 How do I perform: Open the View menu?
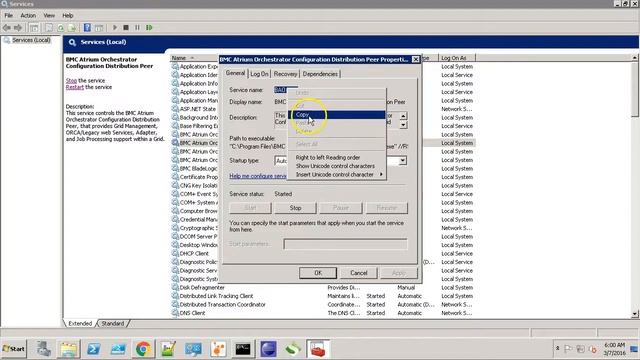point(49,16)
